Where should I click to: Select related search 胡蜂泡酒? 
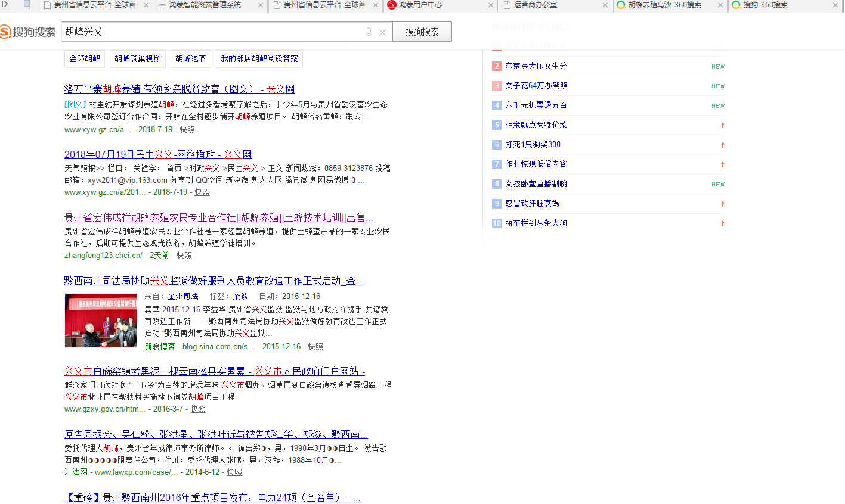[191, 59]
